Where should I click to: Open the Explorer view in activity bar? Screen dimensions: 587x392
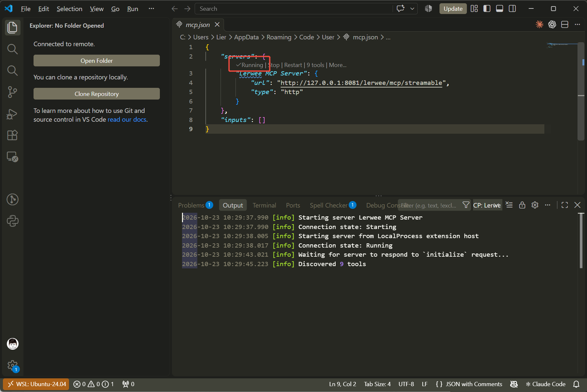[12, 27]
